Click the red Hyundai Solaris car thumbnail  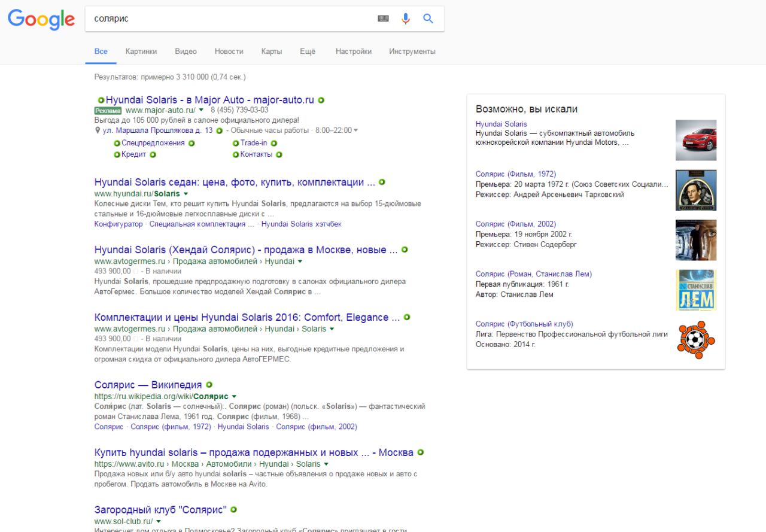click(696, 140)
